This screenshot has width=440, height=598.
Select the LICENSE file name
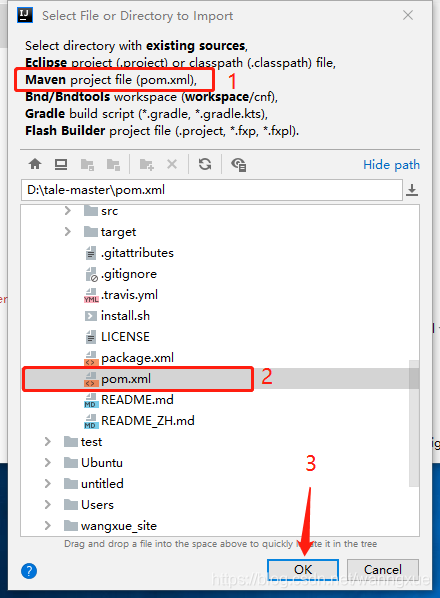pos(125,337)
